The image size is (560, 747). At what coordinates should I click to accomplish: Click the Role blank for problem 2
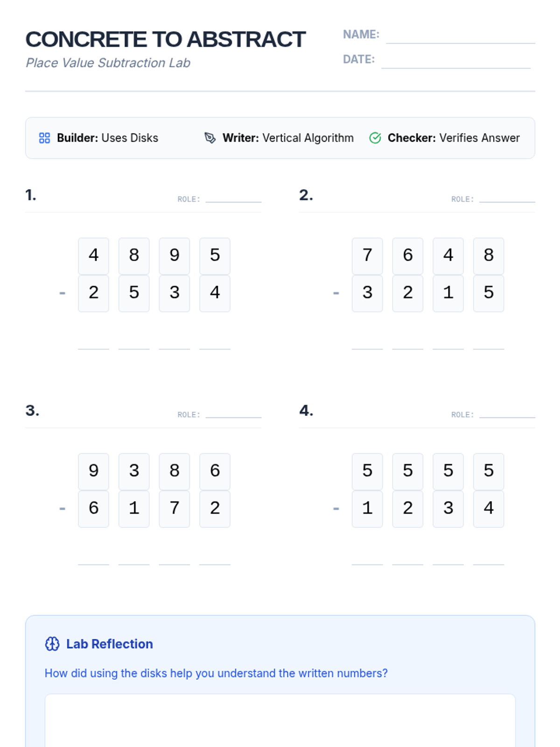tap(507, 198)
